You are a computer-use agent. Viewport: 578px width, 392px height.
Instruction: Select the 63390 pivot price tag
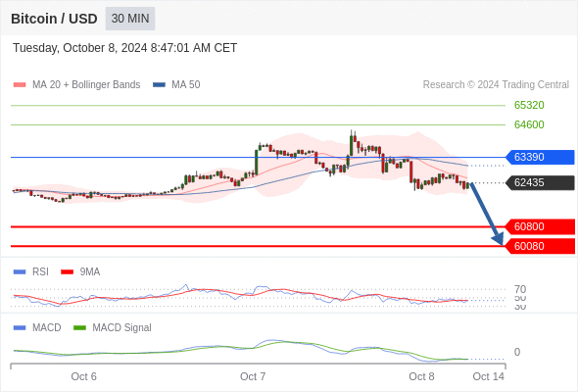click(x=539, y=157)
